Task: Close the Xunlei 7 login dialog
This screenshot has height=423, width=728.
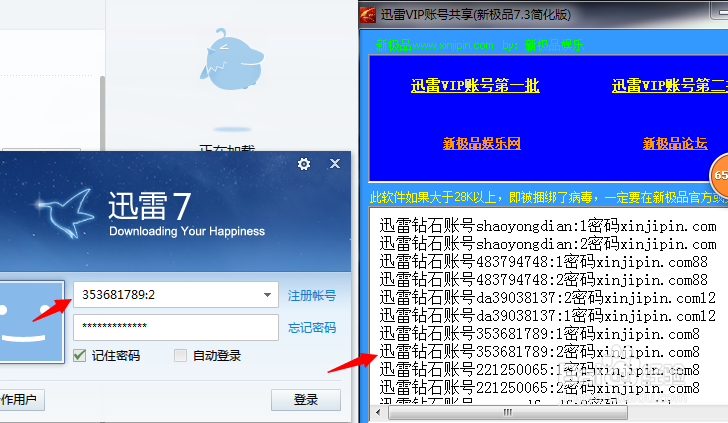Action: pos(335,163)
